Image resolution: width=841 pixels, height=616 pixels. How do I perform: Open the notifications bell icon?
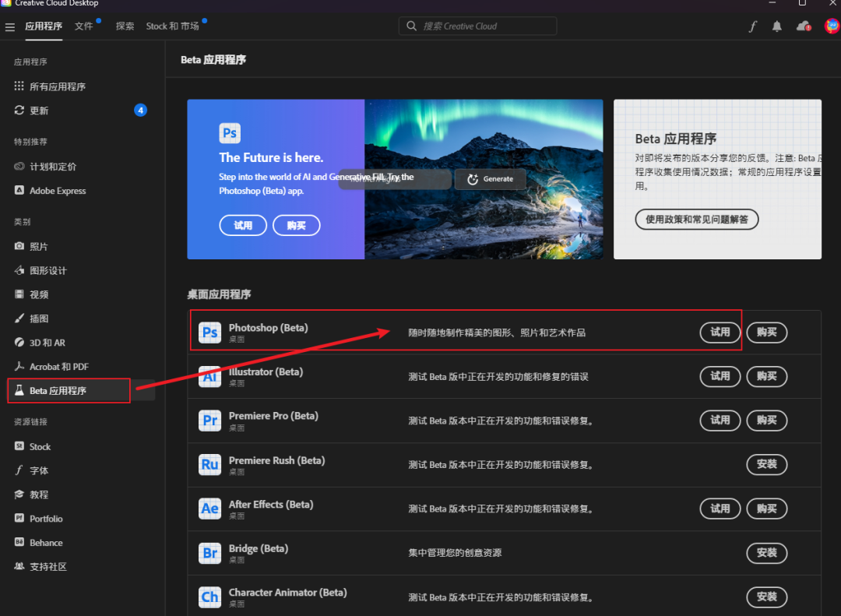[x=776, y=26]
